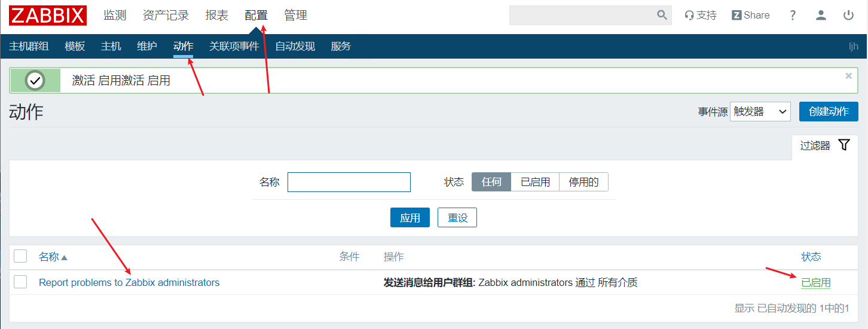
Task: Open the 资产记录 menu
Action: click(x=166, y=16)
